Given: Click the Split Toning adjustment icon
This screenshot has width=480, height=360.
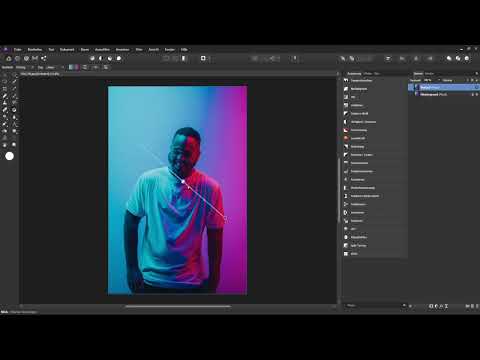Looking at the screenshot, I should [346, 245].
